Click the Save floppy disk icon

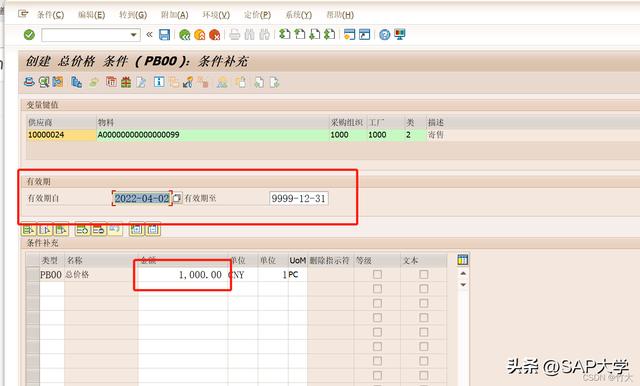tap(164, 35)
